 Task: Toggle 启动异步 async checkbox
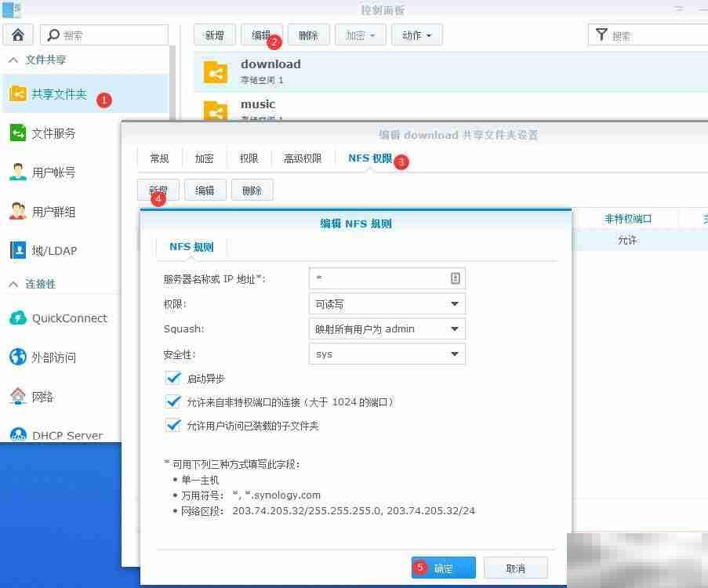pyautogui.click(x=173, y=378)
